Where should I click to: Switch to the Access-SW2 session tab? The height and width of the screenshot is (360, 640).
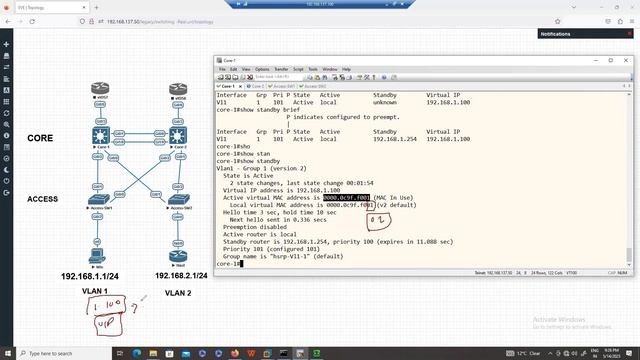pos(313,87)
